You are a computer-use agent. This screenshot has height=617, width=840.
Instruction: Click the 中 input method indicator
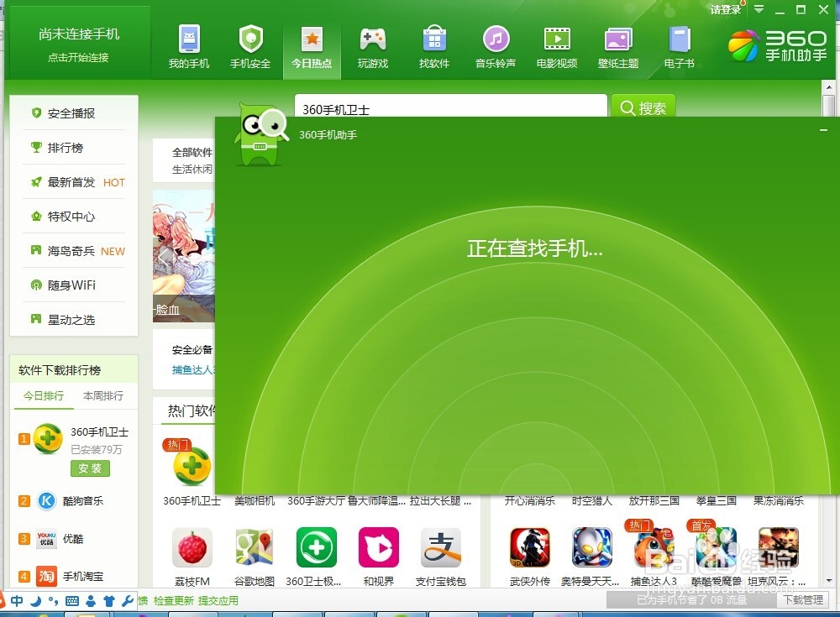point(17,601)
